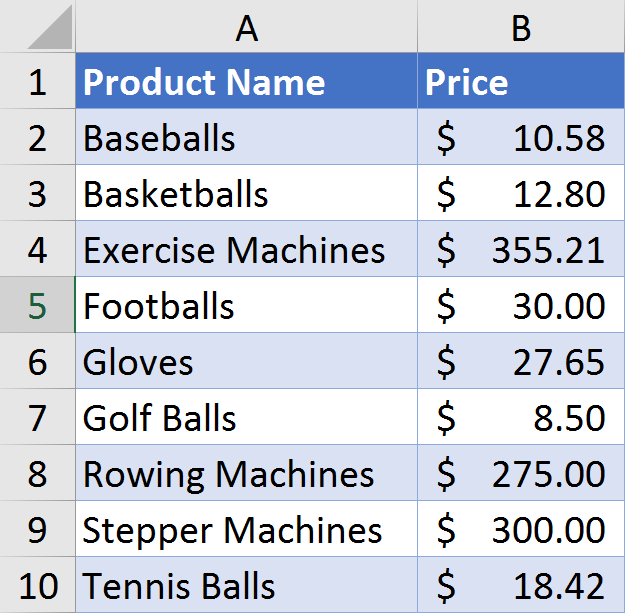This screenshot has width=625, height=613.
Task: Click the Product Name header cell
Action: 246,82
